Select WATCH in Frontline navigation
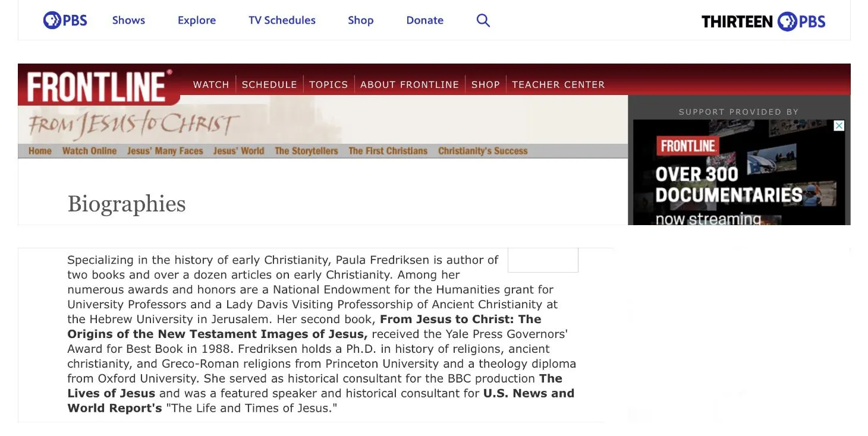The image size is (868, 436). pos(211,84)
